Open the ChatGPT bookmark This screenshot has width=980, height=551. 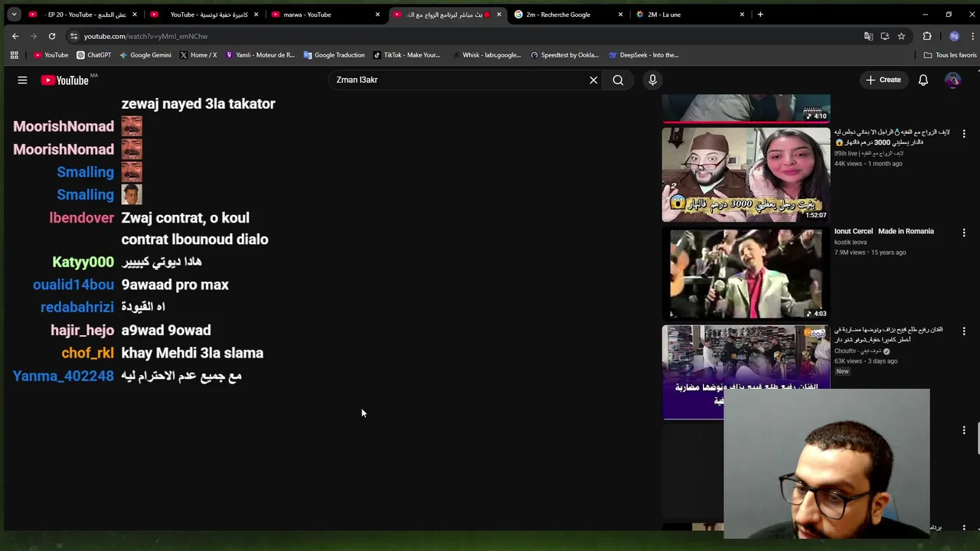coord(93,55)
